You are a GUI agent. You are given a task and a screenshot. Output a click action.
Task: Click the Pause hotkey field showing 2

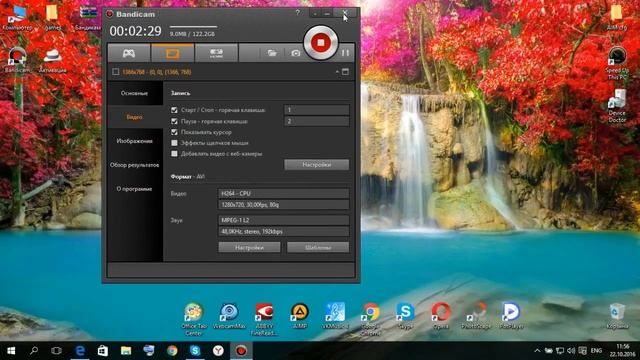[317, 121]
